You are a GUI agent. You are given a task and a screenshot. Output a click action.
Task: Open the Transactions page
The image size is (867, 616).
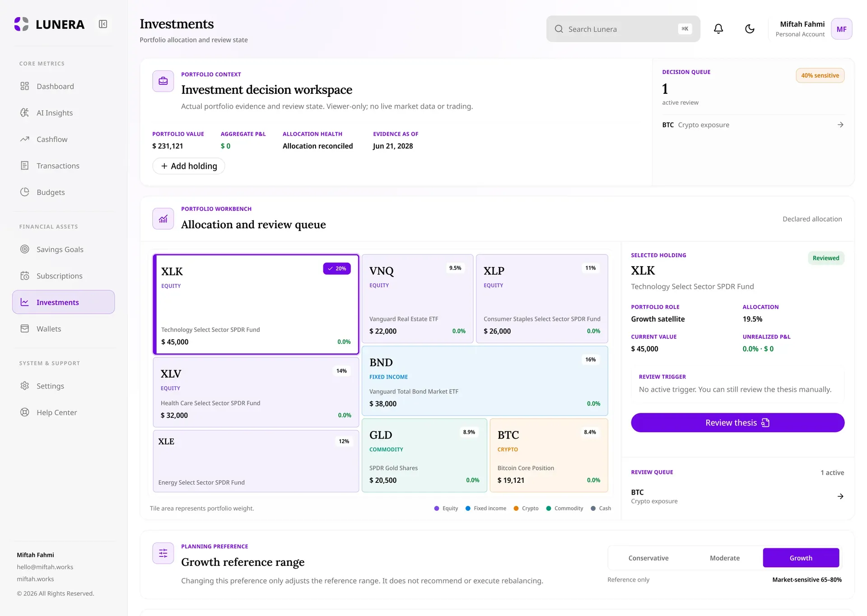[63, 166]
